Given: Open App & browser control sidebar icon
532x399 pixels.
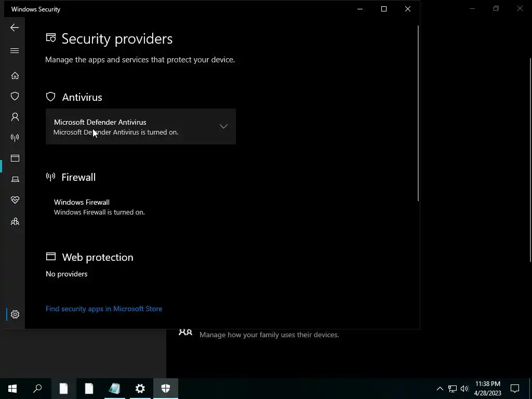Looking at the screenshot, I should coord(15,158).
